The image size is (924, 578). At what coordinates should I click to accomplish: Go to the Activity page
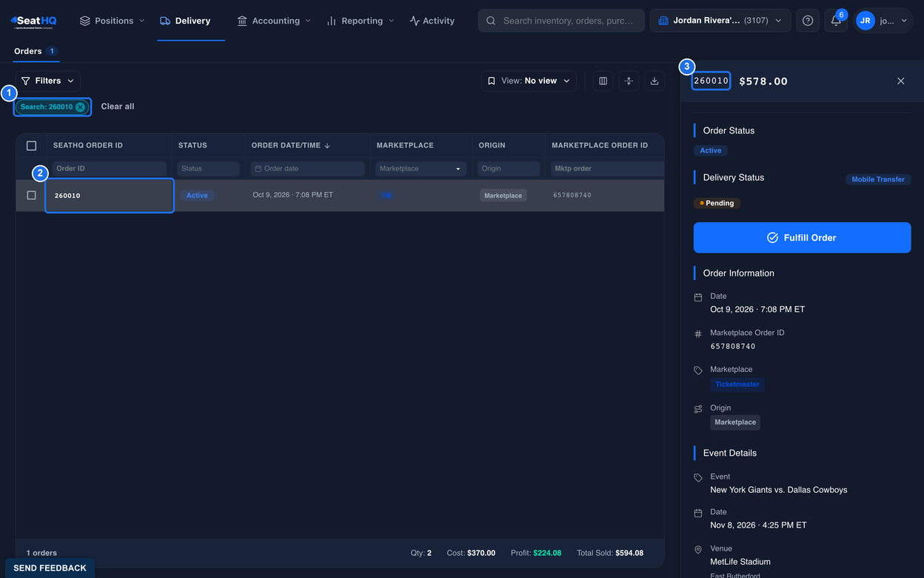point(432,21)
